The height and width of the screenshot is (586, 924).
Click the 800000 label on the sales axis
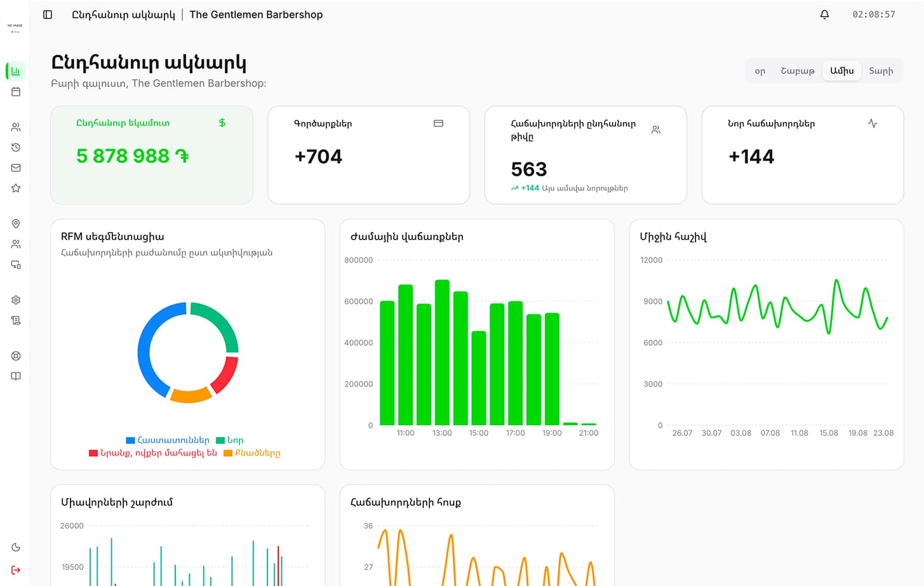359,260
